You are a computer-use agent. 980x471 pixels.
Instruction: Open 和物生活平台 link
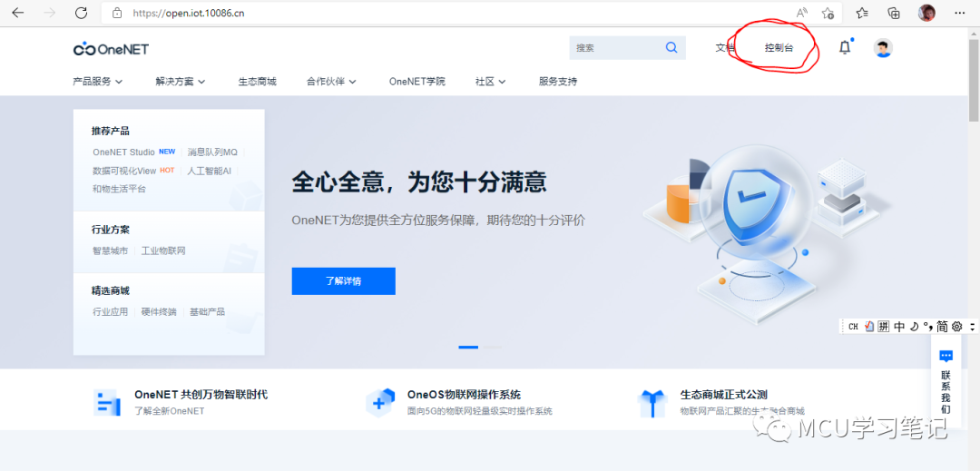[119, 189]
